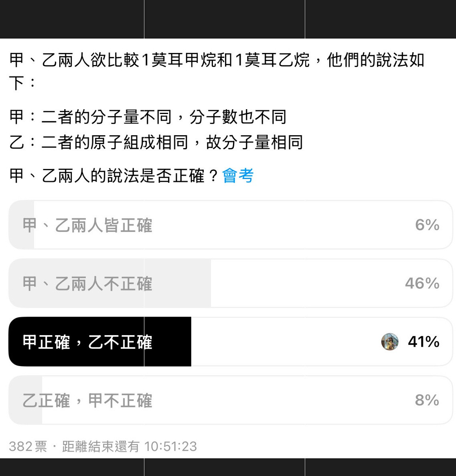Click 乙's statement about 原子組成相同
This screenshot has width=456, height=476.
coord(156,142)
